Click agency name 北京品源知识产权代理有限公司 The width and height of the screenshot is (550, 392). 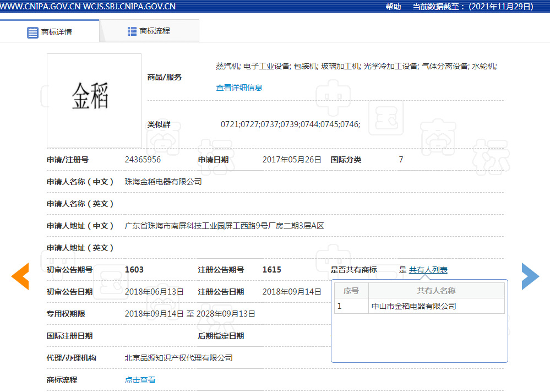pyautogui.click(x=178, y=358)
